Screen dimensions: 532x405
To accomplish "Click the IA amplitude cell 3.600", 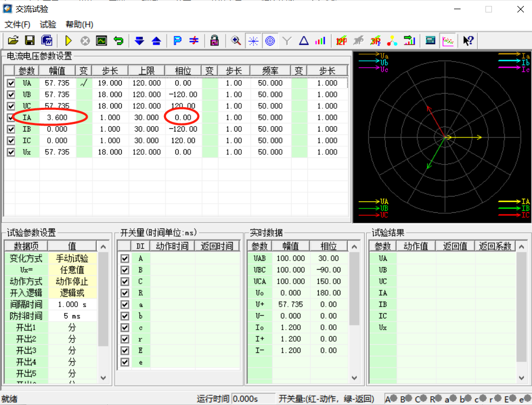I will (57, 117).
